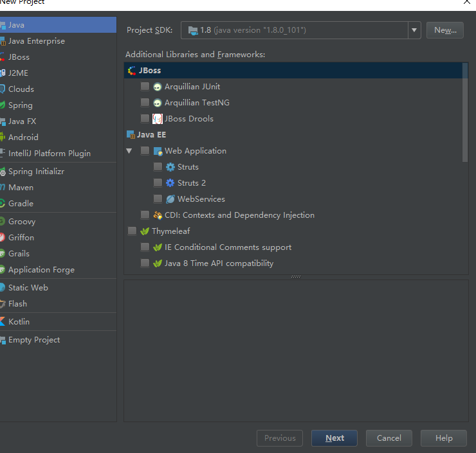Close the New Project dialog
Viewport: 476px width, 453px height.
click(x=467, y=2)
